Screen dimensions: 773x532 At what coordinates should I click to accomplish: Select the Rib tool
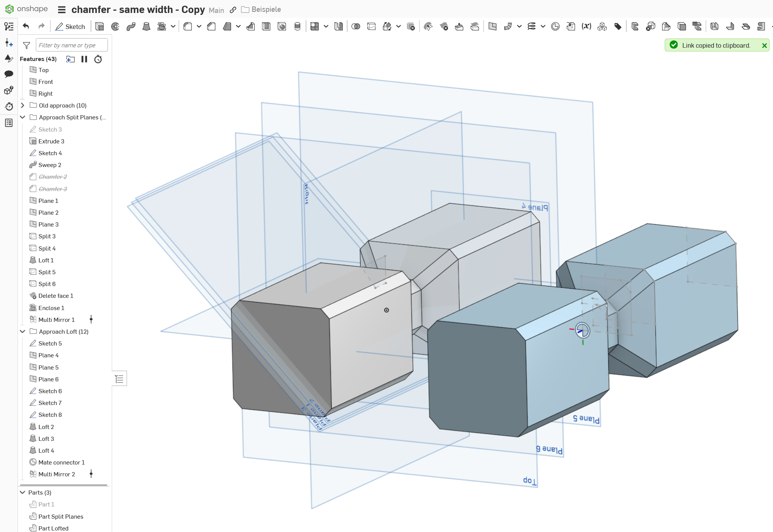point(251,26)
